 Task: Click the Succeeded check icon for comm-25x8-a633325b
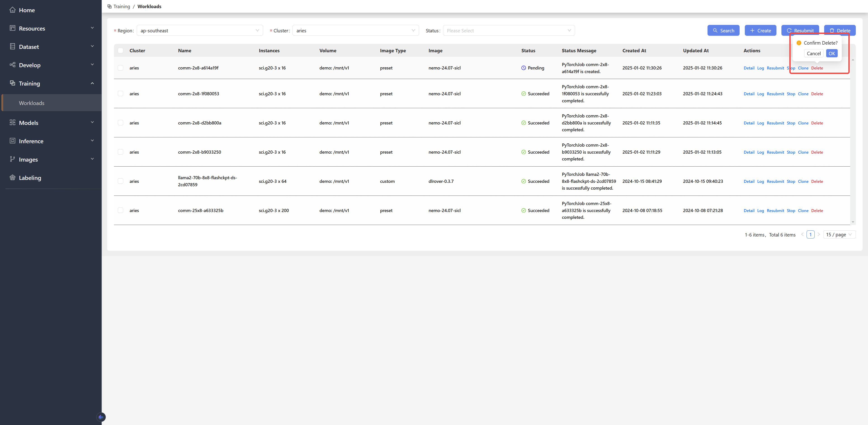tap(524, 210)
